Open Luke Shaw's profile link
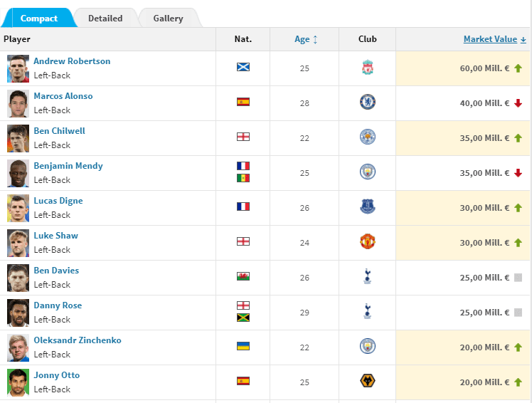The width and height of the screenshot is (532, 403). [x=56, y=236]
